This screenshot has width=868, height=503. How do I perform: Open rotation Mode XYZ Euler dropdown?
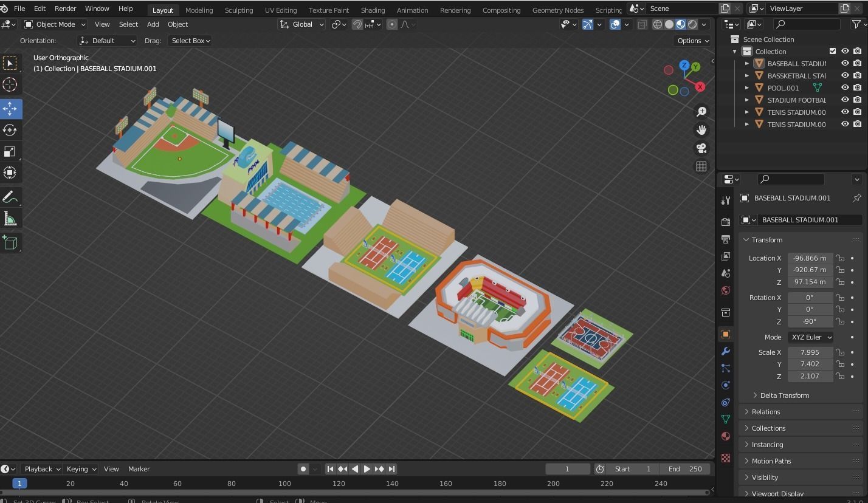(x=811, y=337)
